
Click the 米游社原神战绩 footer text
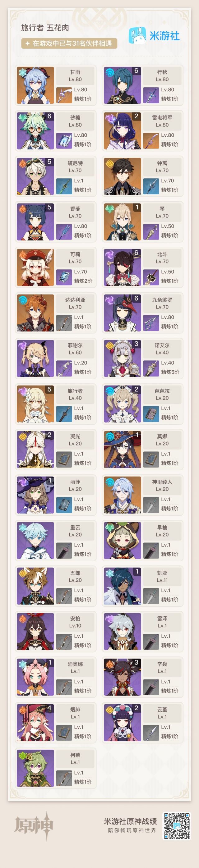[x=130, y=821]
